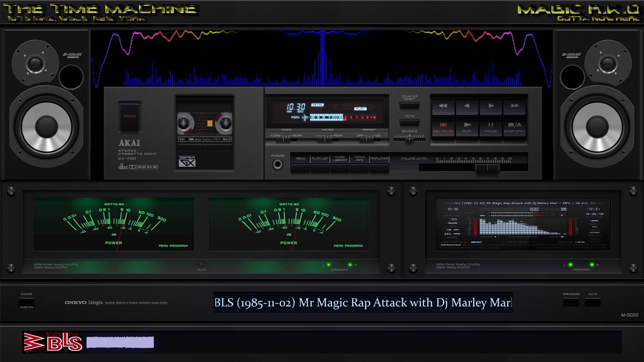Viewport: 644px width, 362px height.
Task: Toggle right amplifier L speaker light
Action: pos(570,264)
